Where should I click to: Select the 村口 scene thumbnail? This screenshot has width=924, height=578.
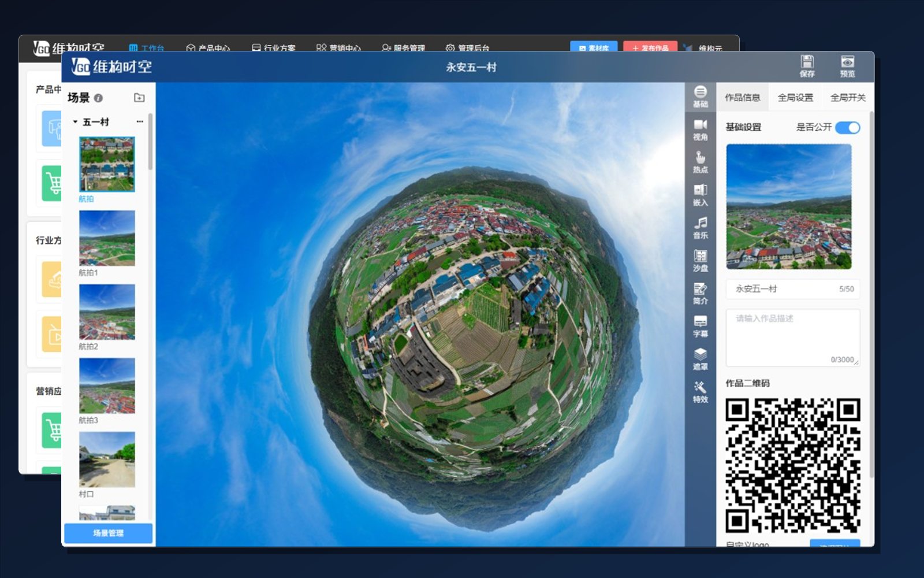coord(107,460)
